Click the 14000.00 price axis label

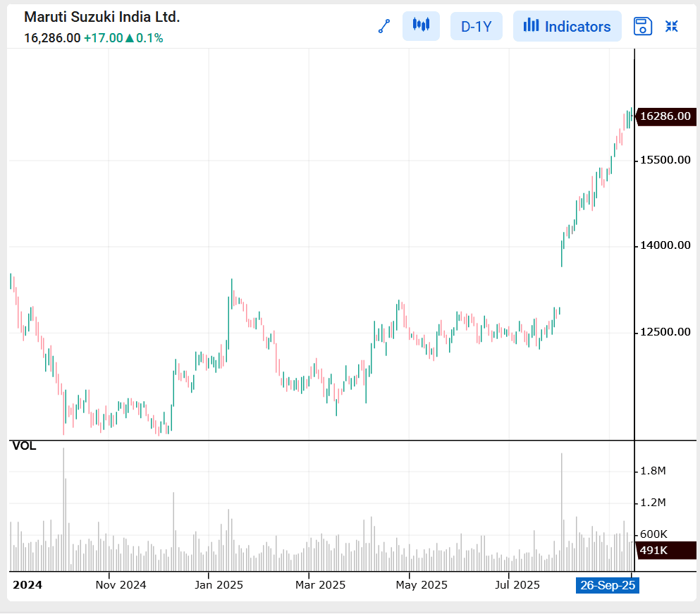(x=665, y=245)
